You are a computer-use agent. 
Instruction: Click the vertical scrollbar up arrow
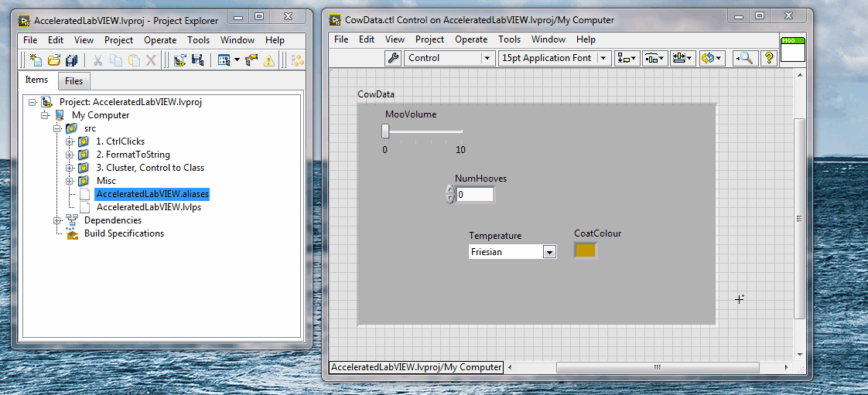799,74
